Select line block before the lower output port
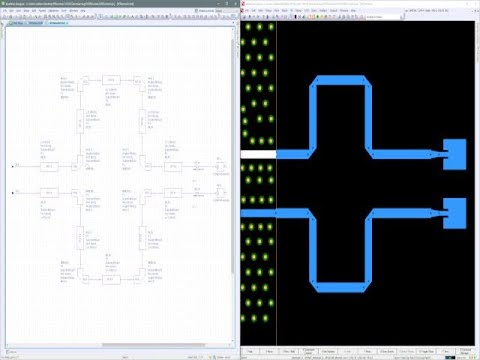This screenshot has width=480, height=360. click(x=173, y=193)
